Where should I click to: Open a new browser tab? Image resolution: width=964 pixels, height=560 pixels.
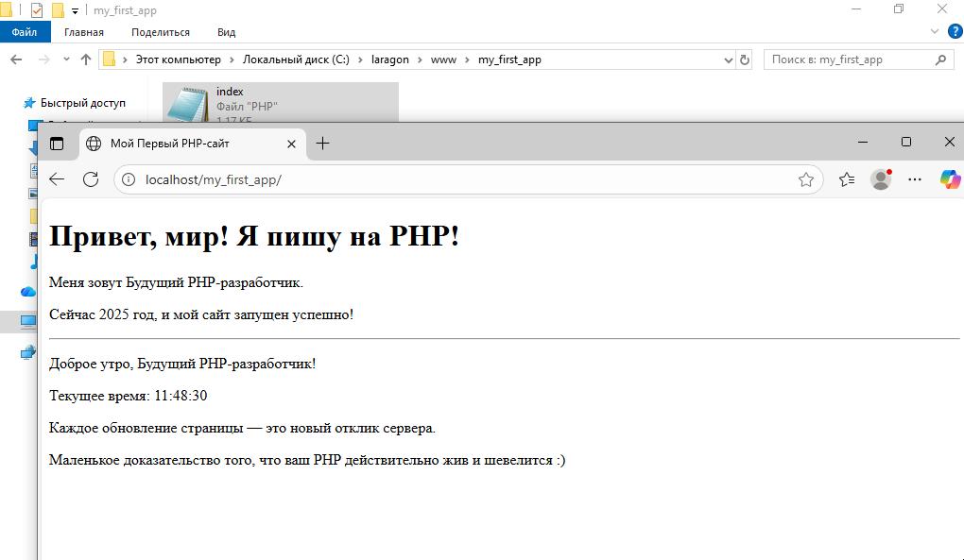point(322,144)
